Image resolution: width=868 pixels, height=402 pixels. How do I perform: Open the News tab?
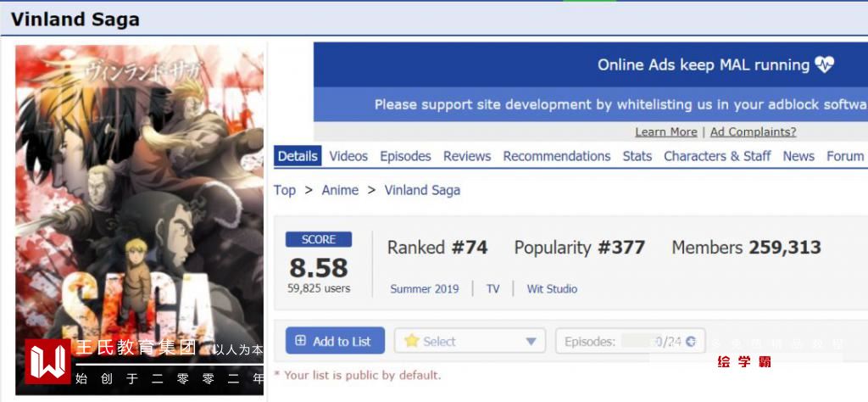(x=798, y=157)
